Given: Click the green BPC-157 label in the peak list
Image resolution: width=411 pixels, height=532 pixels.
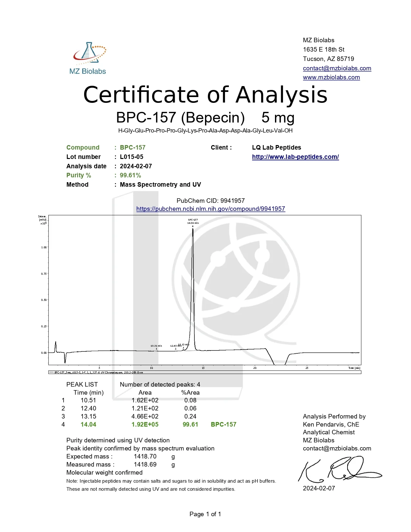Looking at the screenshot, I should coord(223,425).
